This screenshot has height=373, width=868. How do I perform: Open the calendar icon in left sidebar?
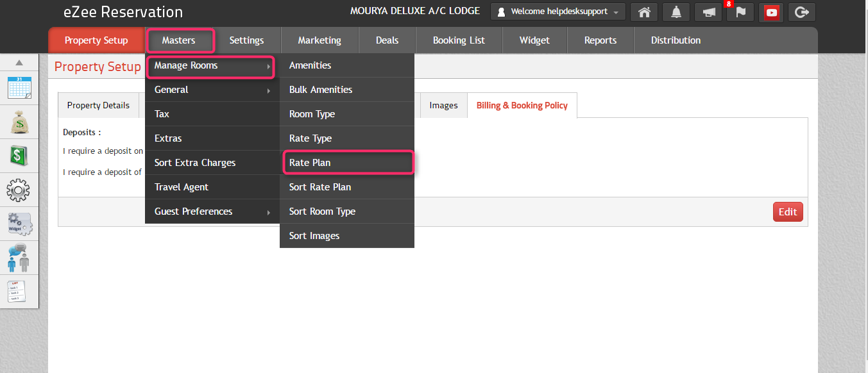tap(19, 88)
